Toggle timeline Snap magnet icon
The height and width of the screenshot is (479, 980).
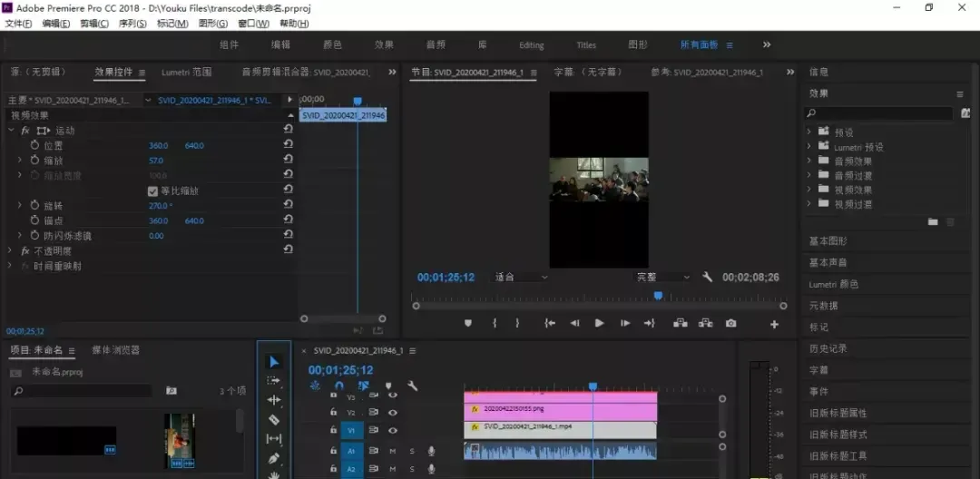coord(338,386)
